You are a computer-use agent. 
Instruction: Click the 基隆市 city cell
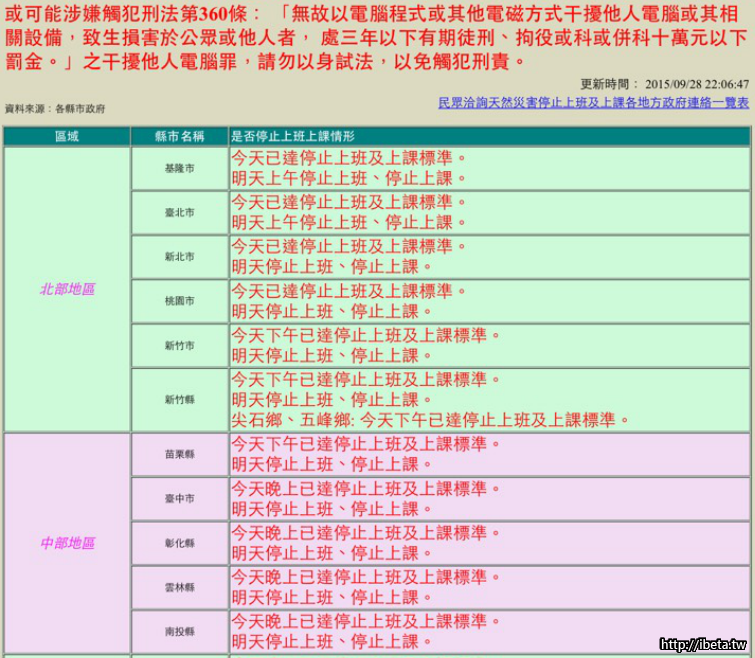pos(180,169)
